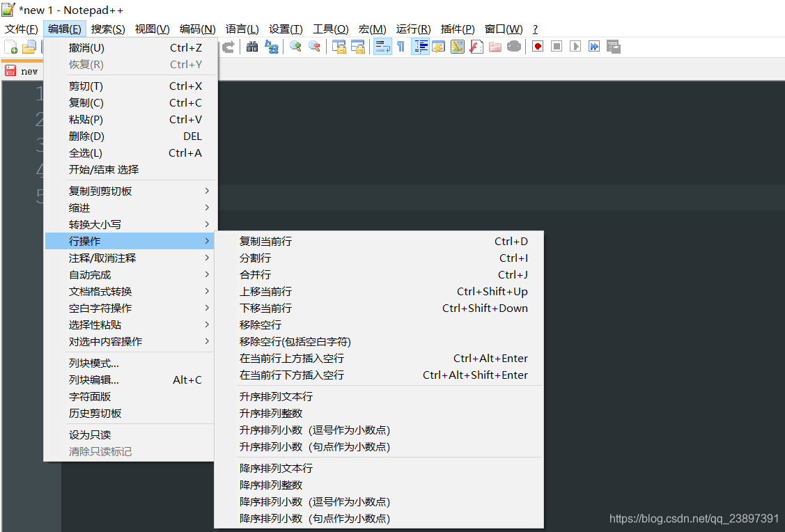Open 历史剪切板 menu entry
The height and width of the screenshot is (532, 785).
(x=130, y=414)
